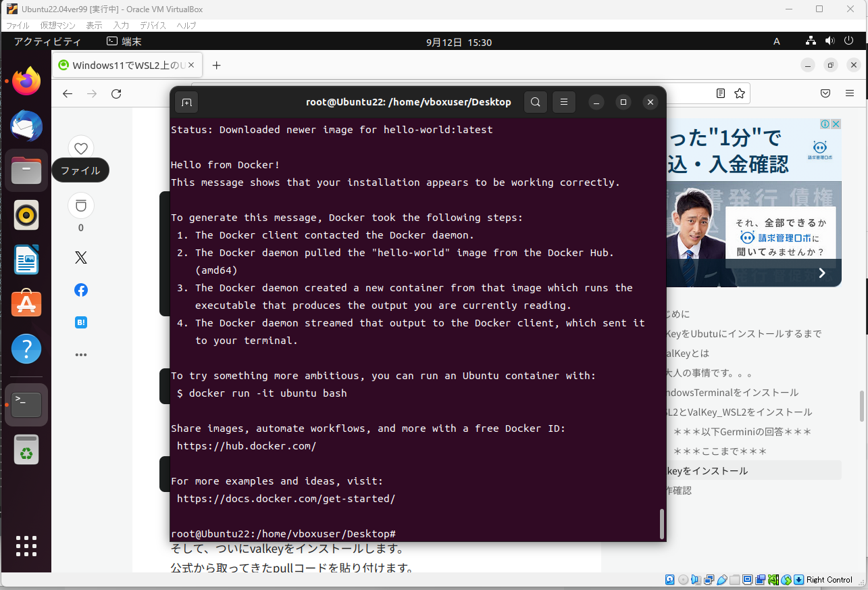The image size is (868, 590).
Task: Open Firefox from the Ubuntu dock
Action: (x=26, y=82)
